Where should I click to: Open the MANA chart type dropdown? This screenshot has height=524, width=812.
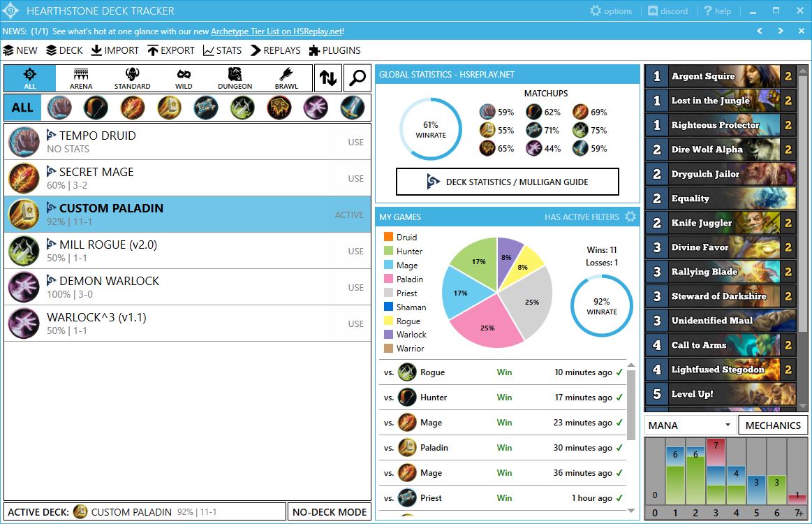pos(690,425)
